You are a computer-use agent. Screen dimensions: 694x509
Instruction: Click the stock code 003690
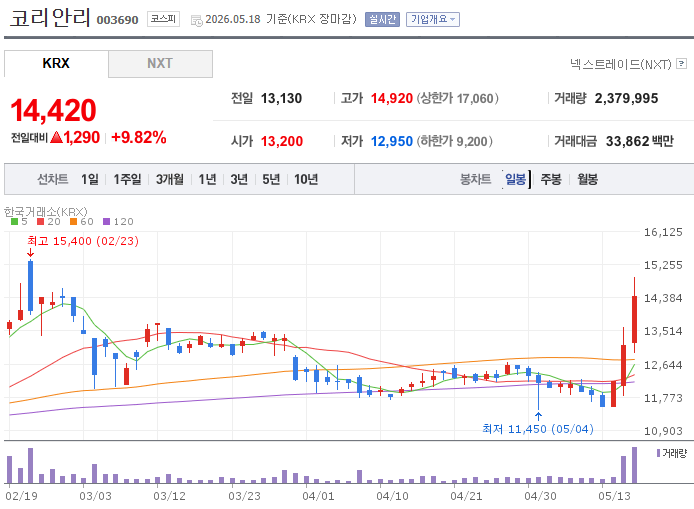(117, 20)
